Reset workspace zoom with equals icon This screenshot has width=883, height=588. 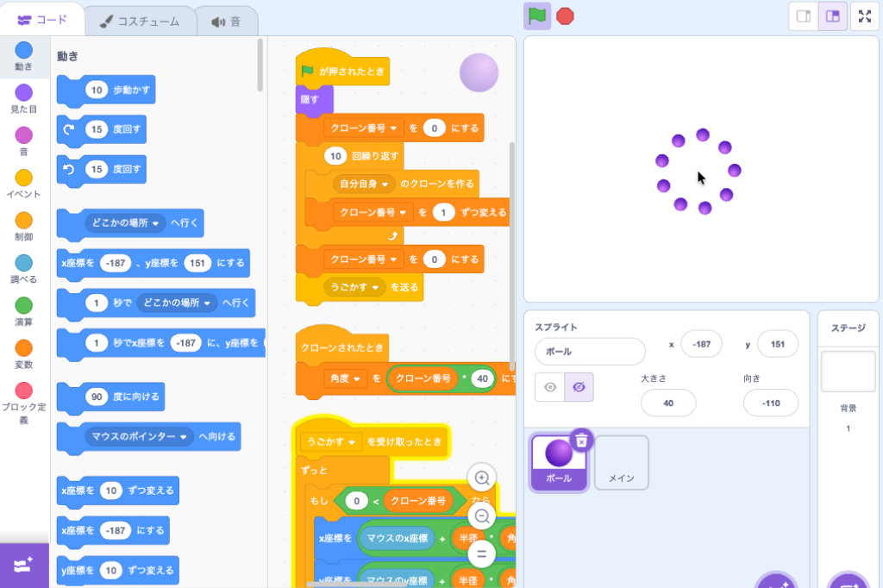(482, 554)
